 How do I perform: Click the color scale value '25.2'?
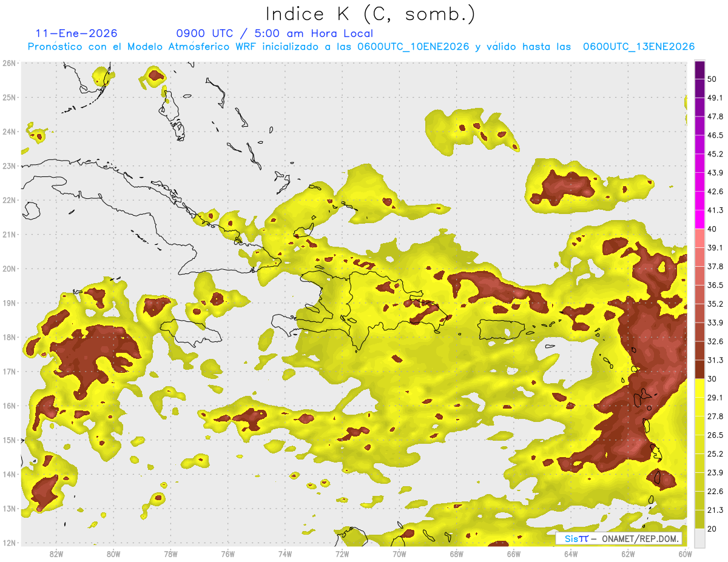coord(715,454)
